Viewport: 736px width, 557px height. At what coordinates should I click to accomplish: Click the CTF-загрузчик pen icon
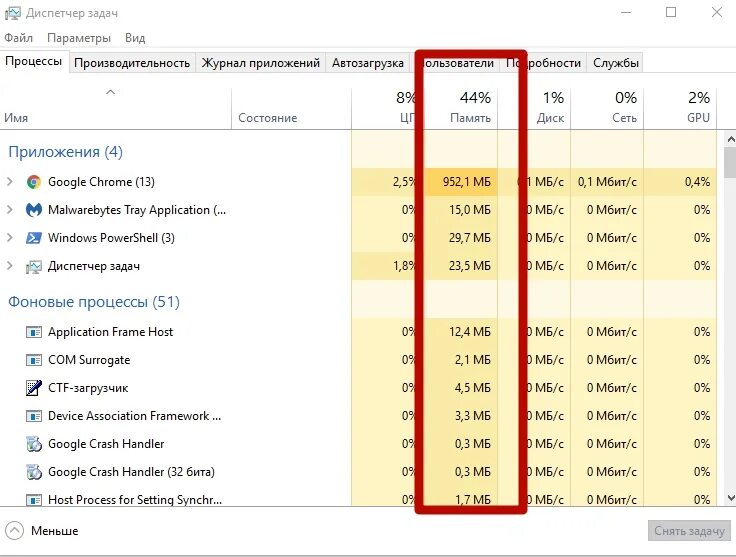coord(34,388)
